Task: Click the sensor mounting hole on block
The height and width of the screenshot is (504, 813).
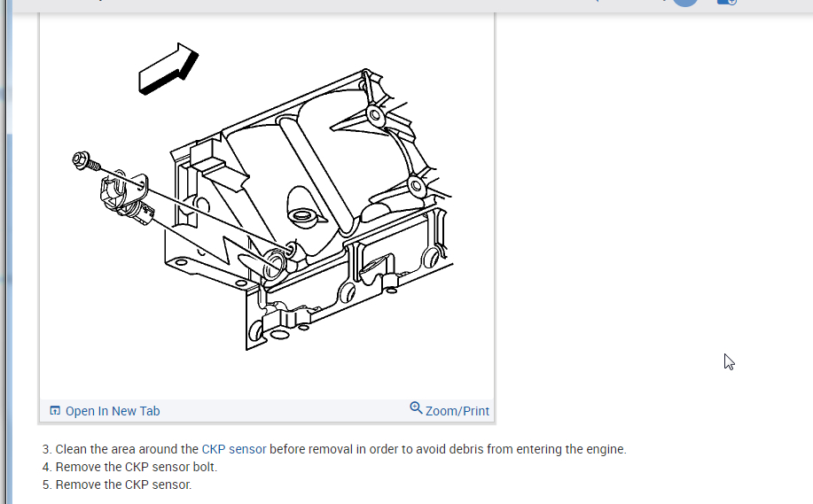Action: tap(274, 262)
